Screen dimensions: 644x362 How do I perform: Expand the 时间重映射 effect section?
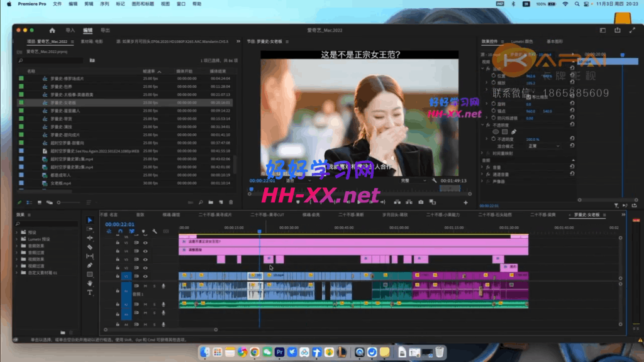(x=483, y=153)
